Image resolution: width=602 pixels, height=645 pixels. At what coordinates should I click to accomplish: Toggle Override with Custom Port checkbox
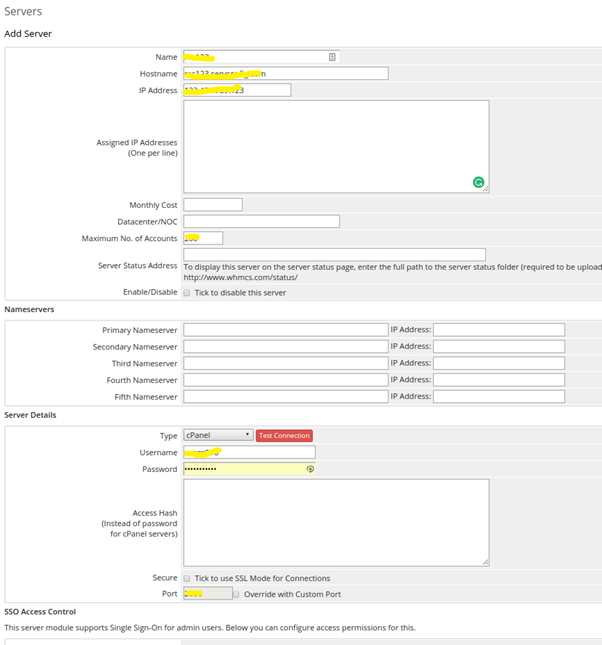coord(236,594)
